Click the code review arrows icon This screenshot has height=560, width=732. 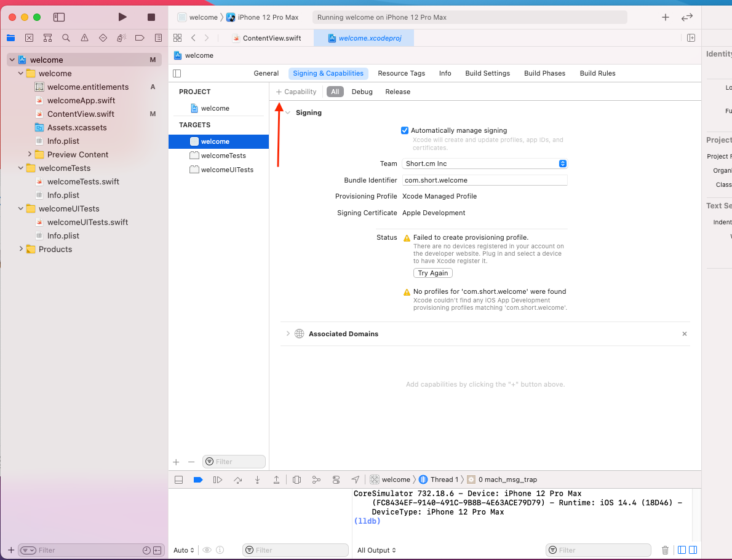[686, 17]
